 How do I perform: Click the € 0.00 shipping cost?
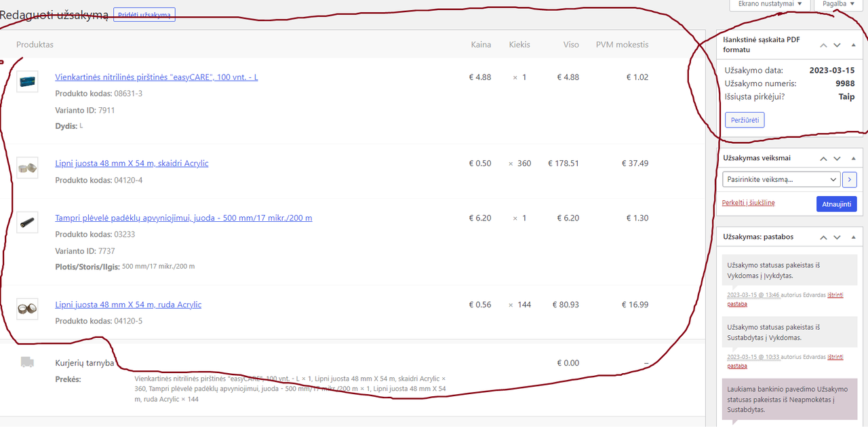pos(568,363)
